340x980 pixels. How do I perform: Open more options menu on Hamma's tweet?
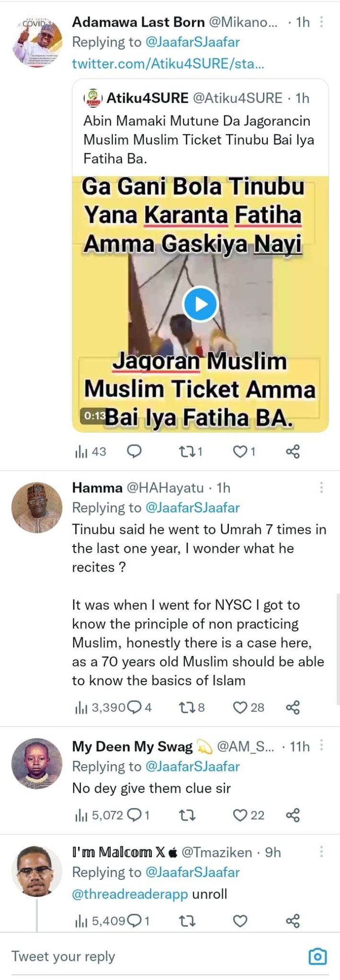tap(321, 488)
